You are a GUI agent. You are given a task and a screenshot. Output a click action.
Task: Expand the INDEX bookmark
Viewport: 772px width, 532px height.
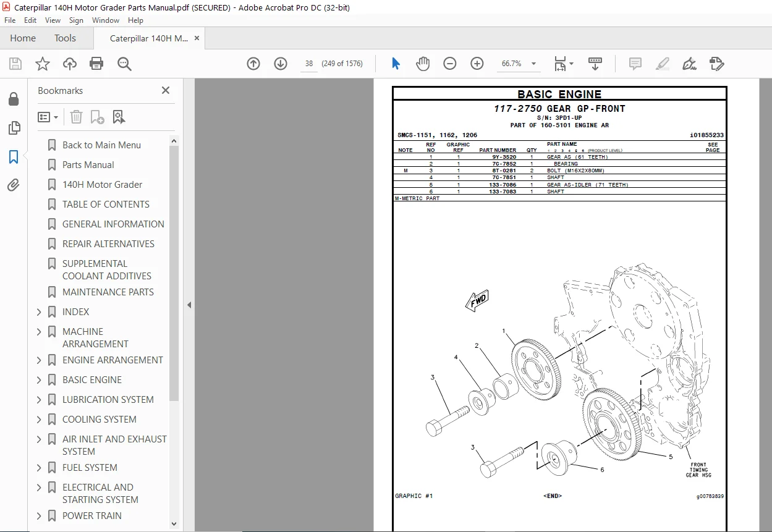pyautogui.click(x=40, y=312)
